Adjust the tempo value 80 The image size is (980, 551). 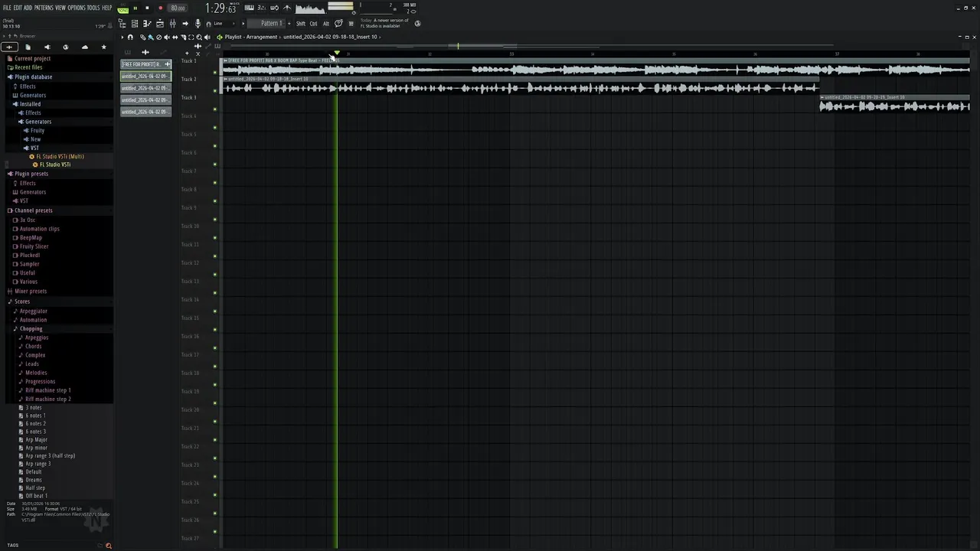tap(178, 8)
